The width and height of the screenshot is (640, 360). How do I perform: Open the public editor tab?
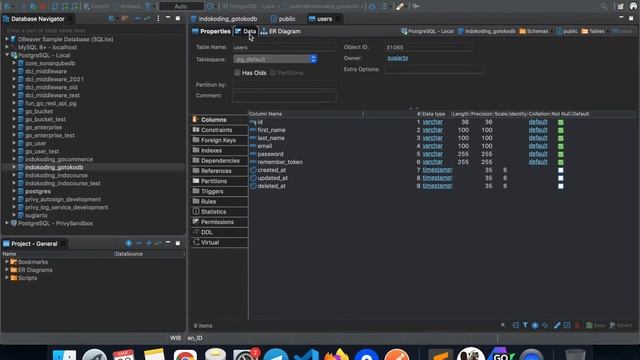point(283,19)
